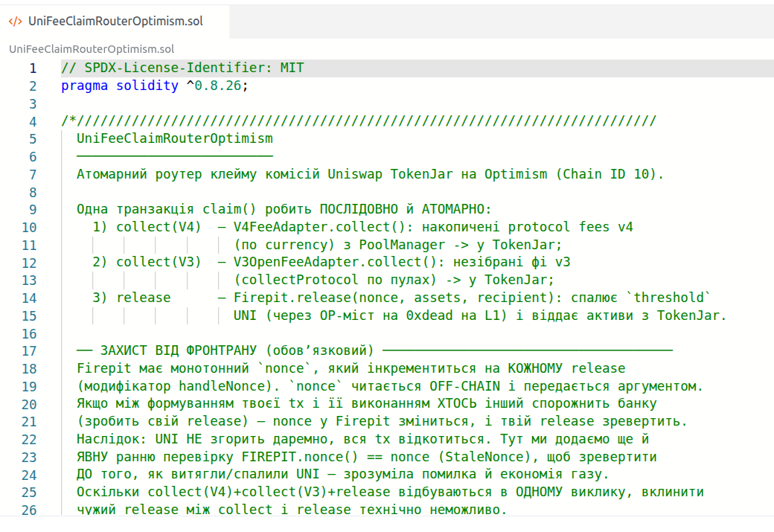Click the collect(V4) text on line 10
Screen dimensions: 774x532
pos(159,227)
